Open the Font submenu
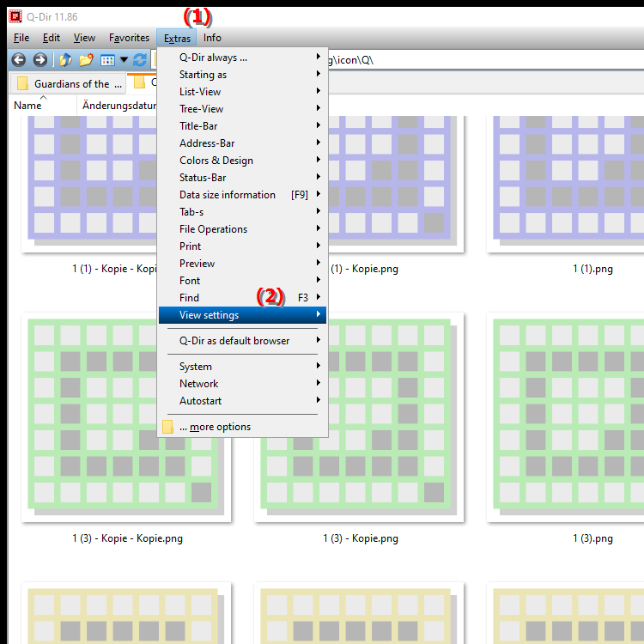 pos(242,281)
